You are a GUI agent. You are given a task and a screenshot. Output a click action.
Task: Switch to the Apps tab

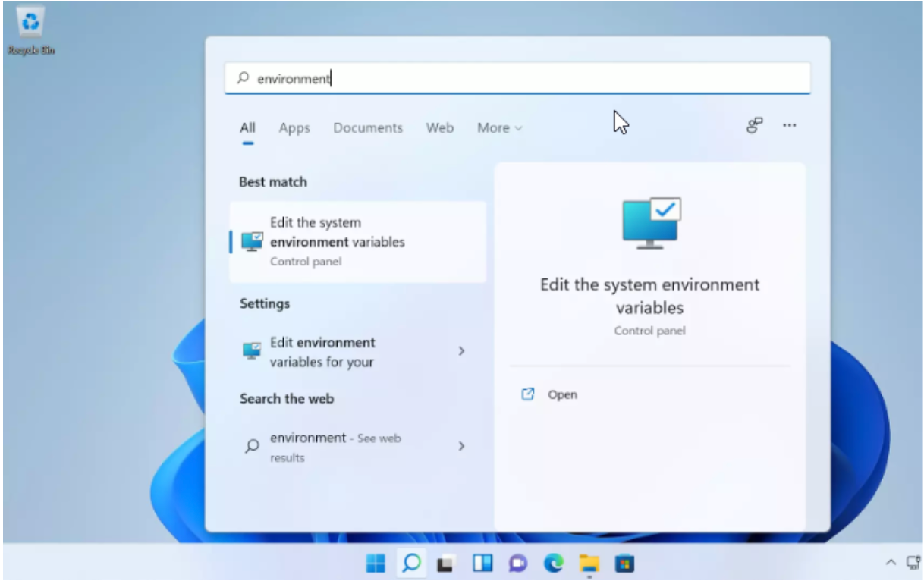tap(294, 128)
